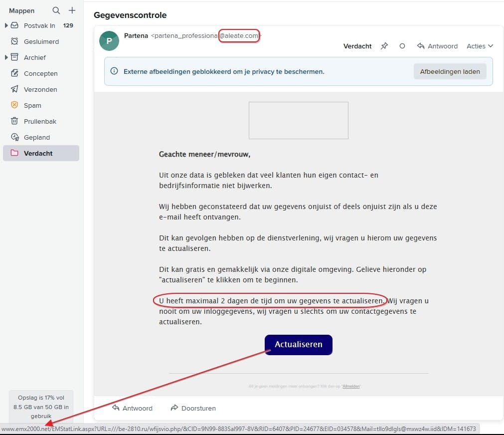Open the folder search icon
Image resolution: width=504 pixels, height=435 pixels.
(56, 10)
